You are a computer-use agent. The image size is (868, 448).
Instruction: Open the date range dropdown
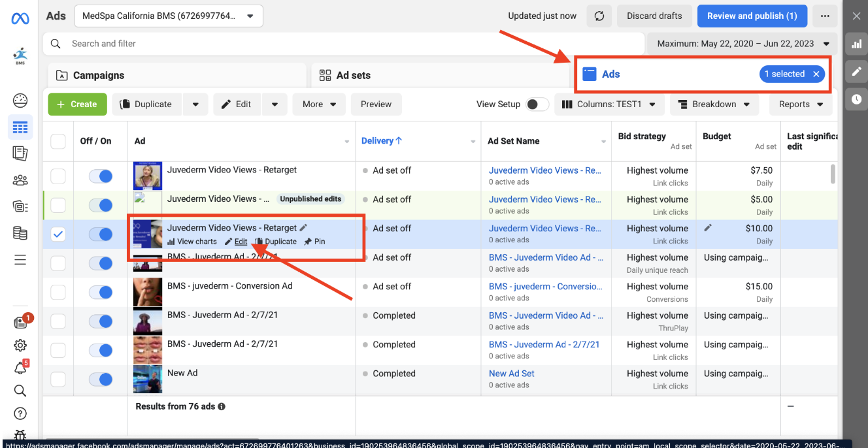pos(743,44)
